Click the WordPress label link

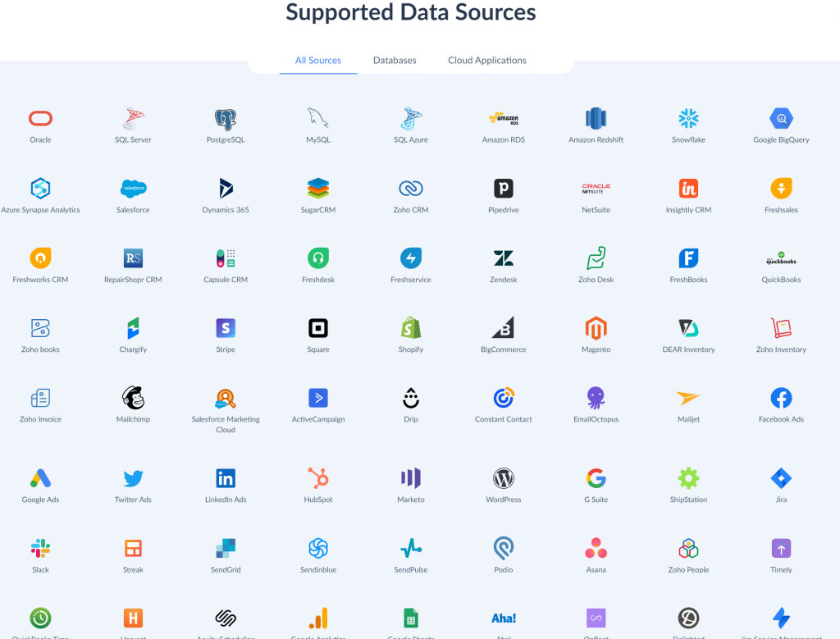504,500
